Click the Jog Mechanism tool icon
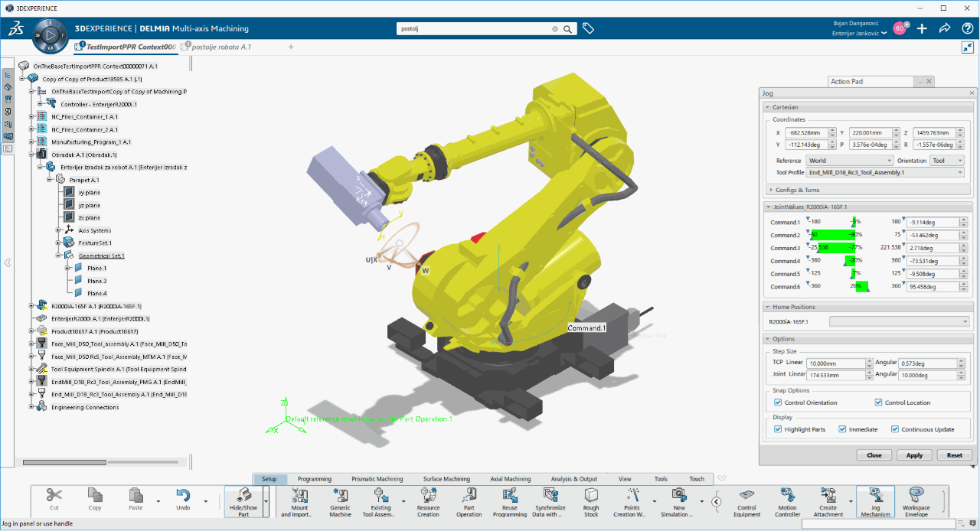 (875, 497)
